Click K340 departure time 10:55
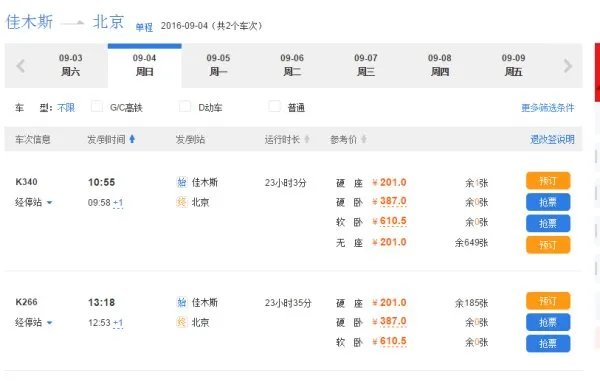The width and height of the screenshot is (600, 390). (x=101, y=182)
